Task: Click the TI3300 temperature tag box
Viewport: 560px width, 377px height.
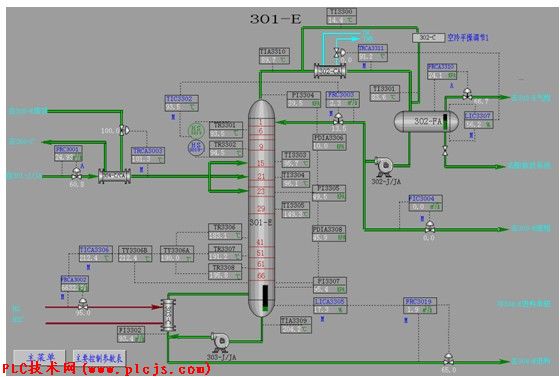Action: click(x=342, y=16)
